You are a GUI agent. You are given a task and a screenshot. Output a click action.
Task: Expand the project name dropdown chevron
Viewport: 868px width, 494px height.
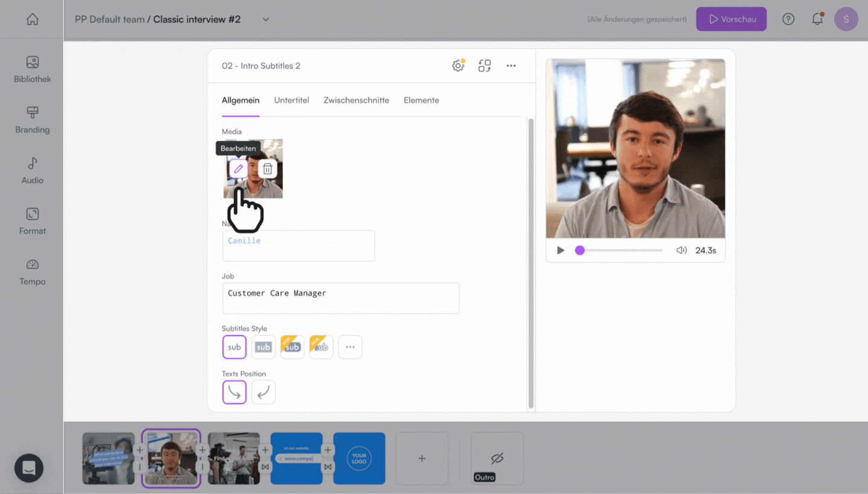click(266, 19)
